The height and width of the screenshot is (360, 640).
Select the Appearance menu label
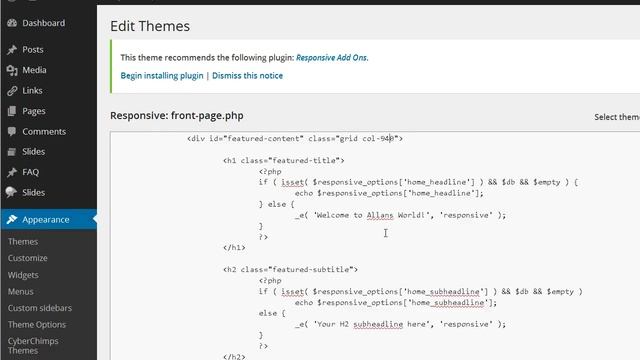point(46,220)
